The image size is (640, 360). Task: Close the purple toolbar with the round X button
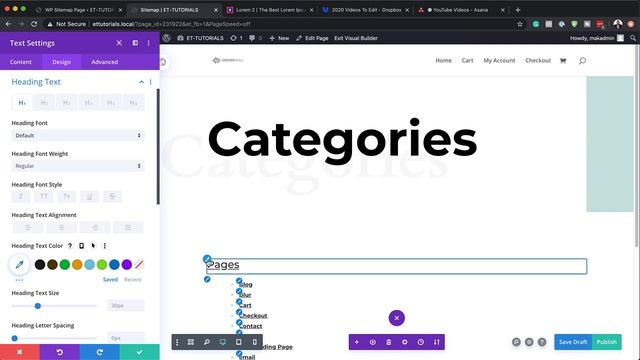coord(396,318)
